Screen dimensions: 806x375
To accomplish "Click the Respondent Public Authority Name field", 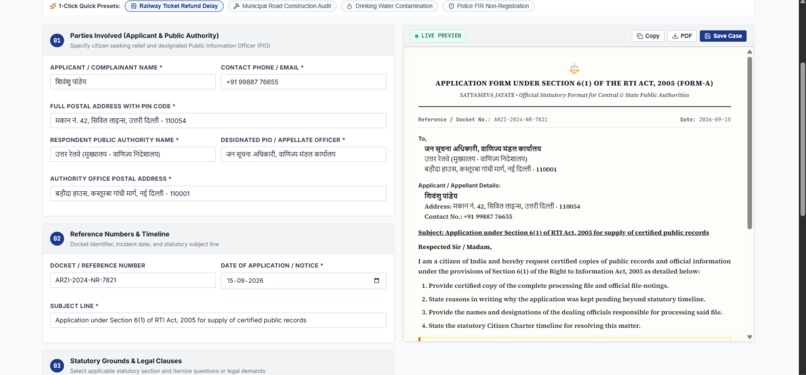I will (x=133, y=154).
